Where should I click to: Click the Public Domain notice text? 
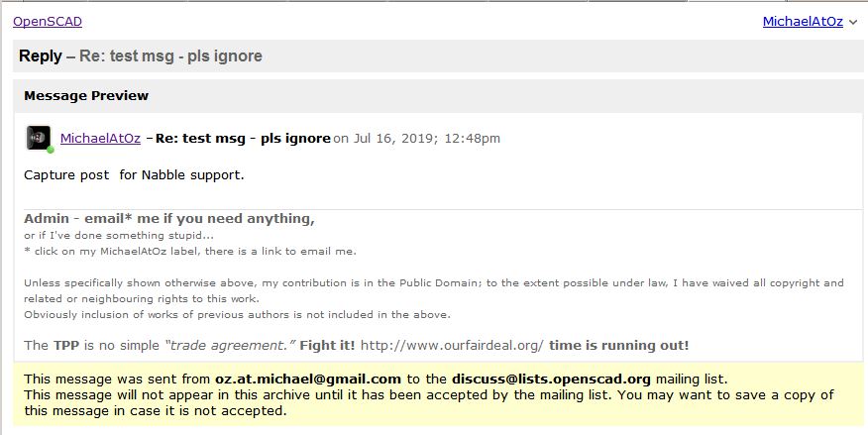[x=433, y=283]
